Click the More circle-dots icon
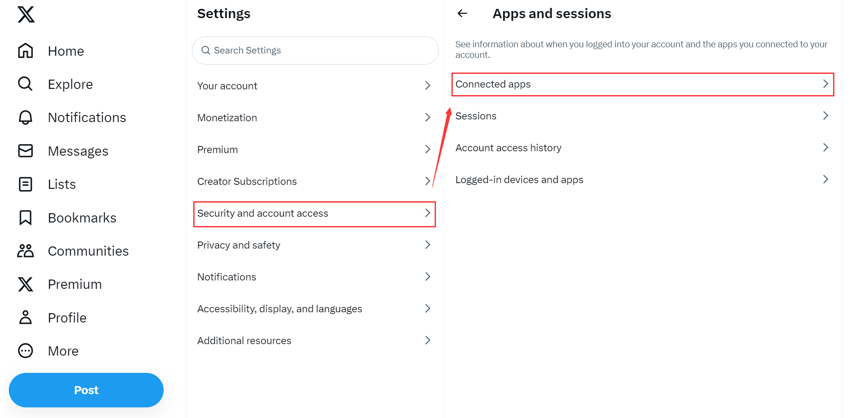The image size is (868, 418). pyautogui.click(x=26, y=351)
